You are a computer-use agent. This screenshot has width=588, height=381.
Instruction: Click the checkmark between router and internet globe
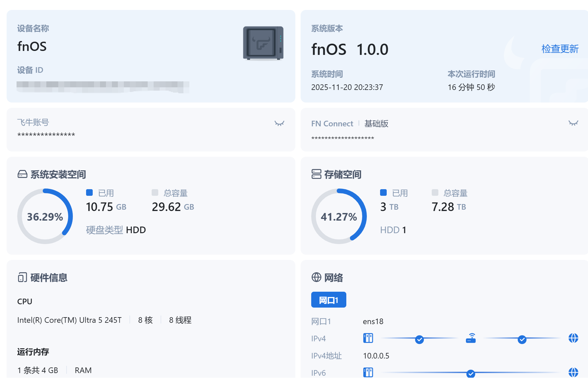pyautogui.click(x=522, y=339)
